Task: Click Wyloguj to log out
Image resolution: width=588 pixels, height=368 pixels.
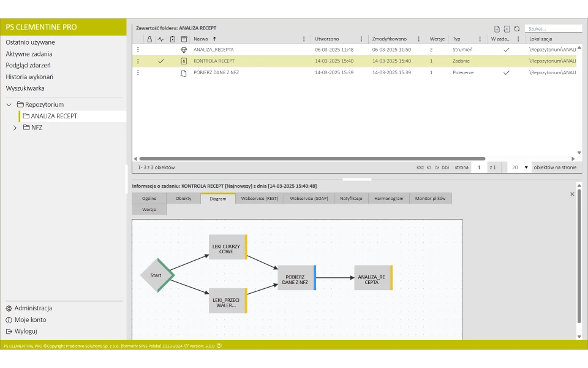Action: [x=26, y=331]
